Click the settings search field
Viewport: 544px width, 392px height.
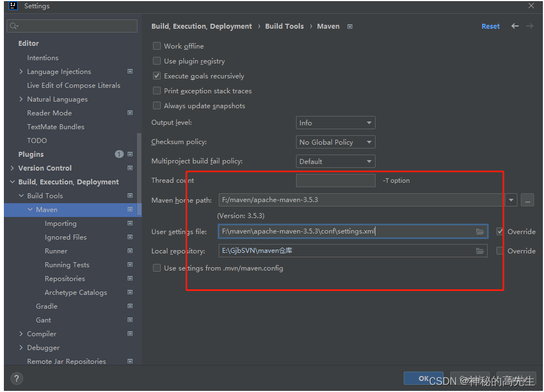click(72, 26)
